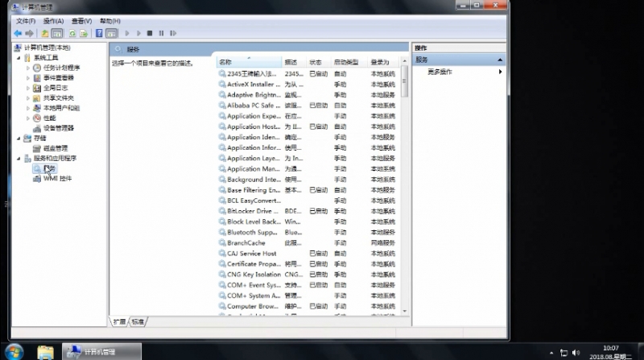Click the Stop Service square icon
The height and width of the screenshot is (360, 644).
coord(150,33)
